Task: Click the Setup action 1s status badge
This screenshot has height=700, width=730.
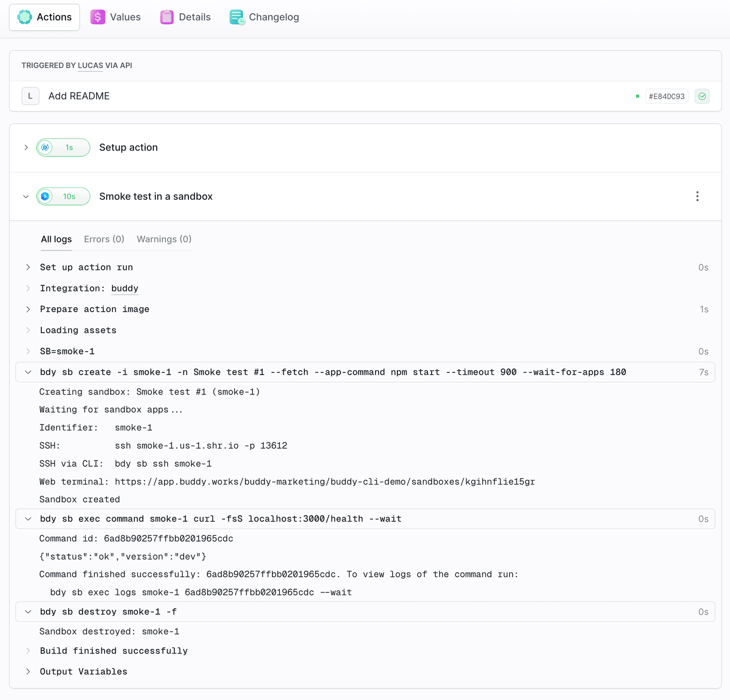Action: click(x=63, y=148)
